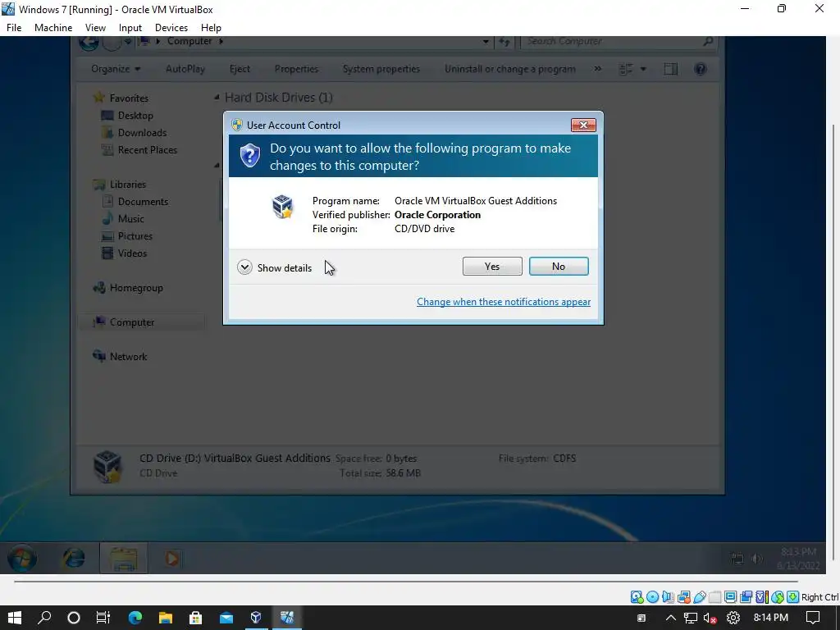840x630 pixels.
Task: Click Uninstall or change a program
Action: coord(510,69)
